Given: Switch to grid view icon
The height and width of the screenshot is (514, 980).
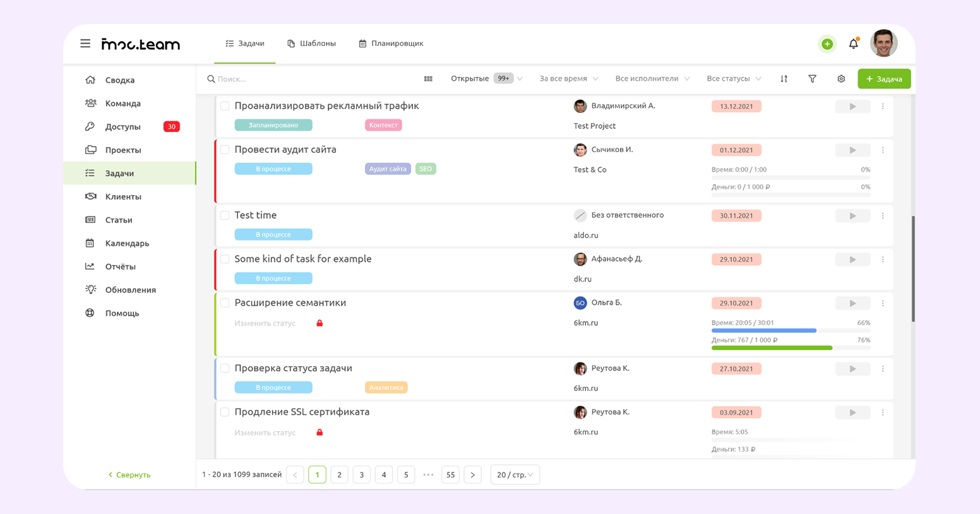Looking at the screenshot, I should (x=428, y=79).
